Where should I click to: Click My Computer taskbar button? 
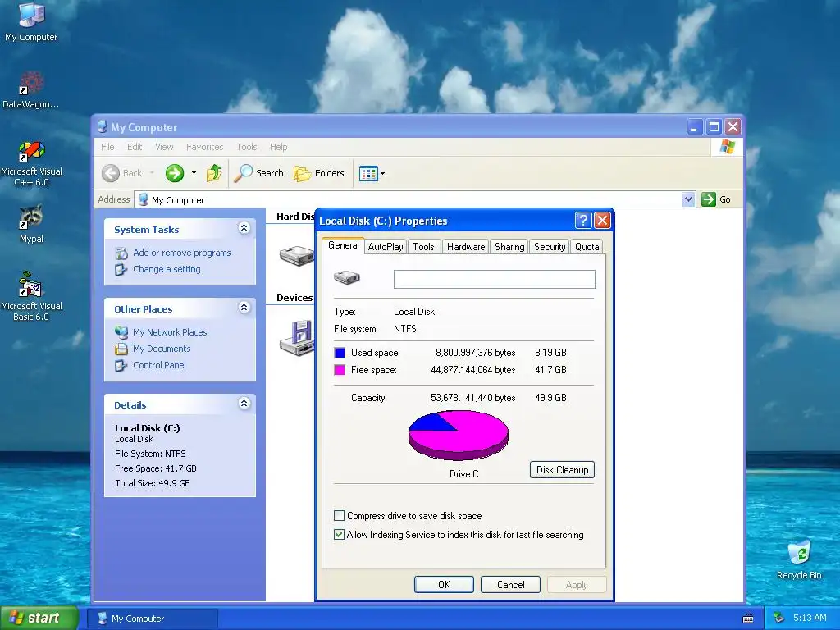tap(152, 619)
